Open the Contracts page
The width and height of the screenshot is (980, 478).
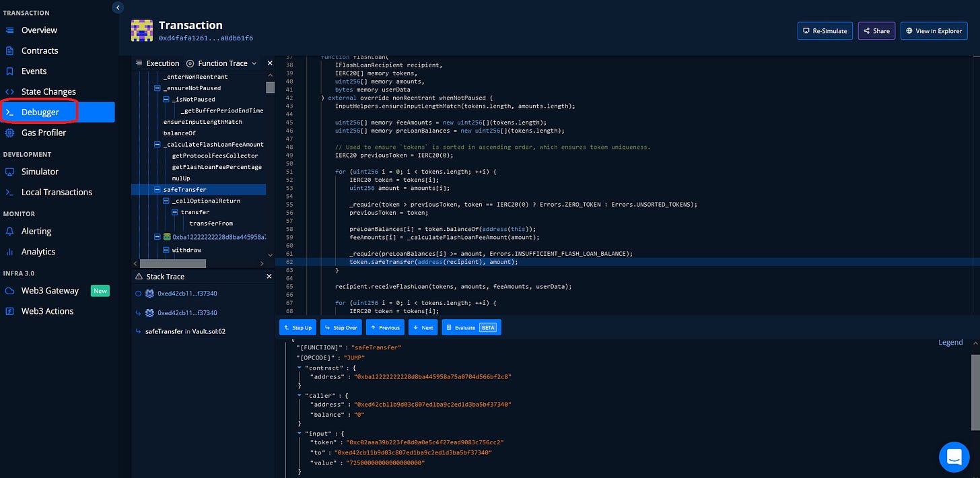click(40, 50)
